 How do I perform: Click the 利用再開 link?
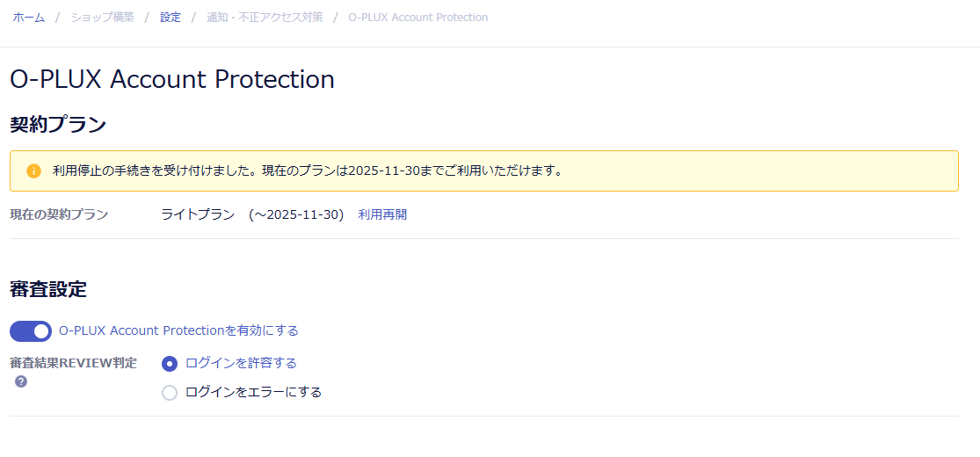pyautogui.click(x=382, y=215)
